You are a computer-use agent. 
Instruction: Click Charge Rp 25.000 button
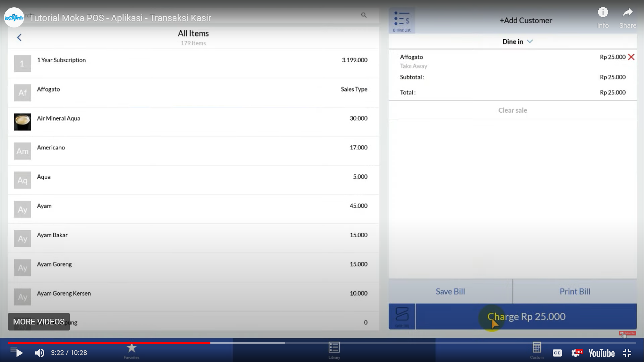[x=526, y=316]
